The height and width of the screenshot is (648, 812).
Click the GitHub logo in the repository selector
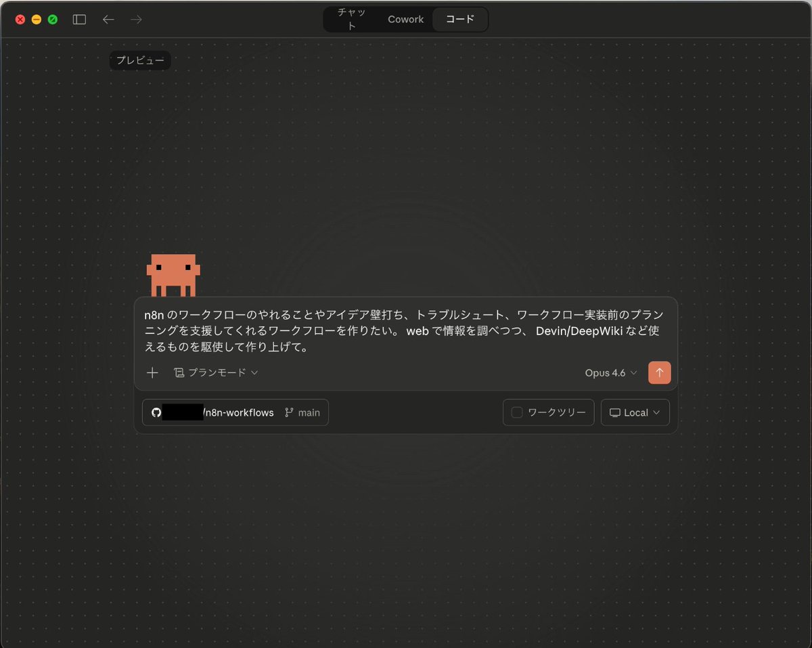tap(156, 412)
